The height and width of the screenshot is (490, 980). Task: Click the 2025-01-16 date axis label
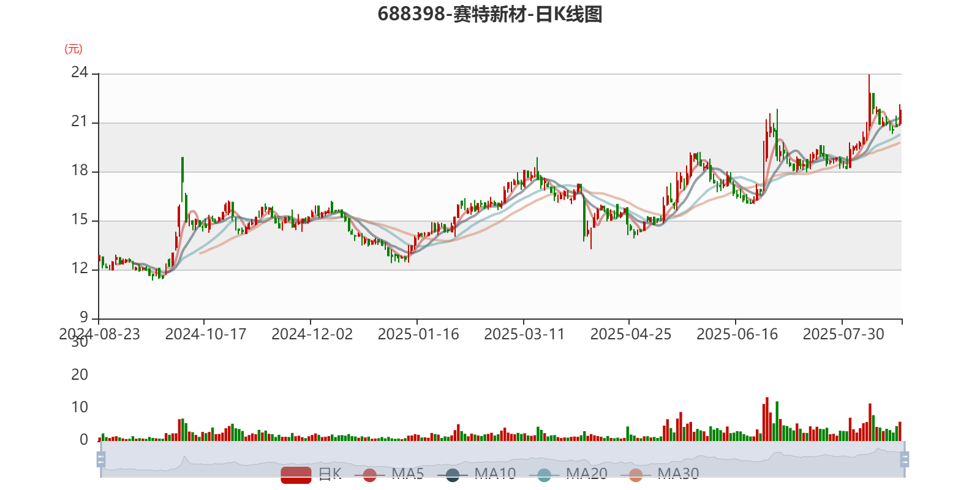click(418, 334)
